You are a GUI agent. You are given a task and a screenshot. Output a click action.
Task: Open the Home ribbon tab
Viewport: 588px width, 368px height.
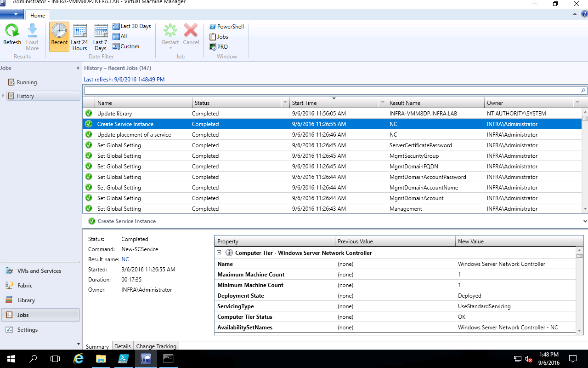[38, 15]
